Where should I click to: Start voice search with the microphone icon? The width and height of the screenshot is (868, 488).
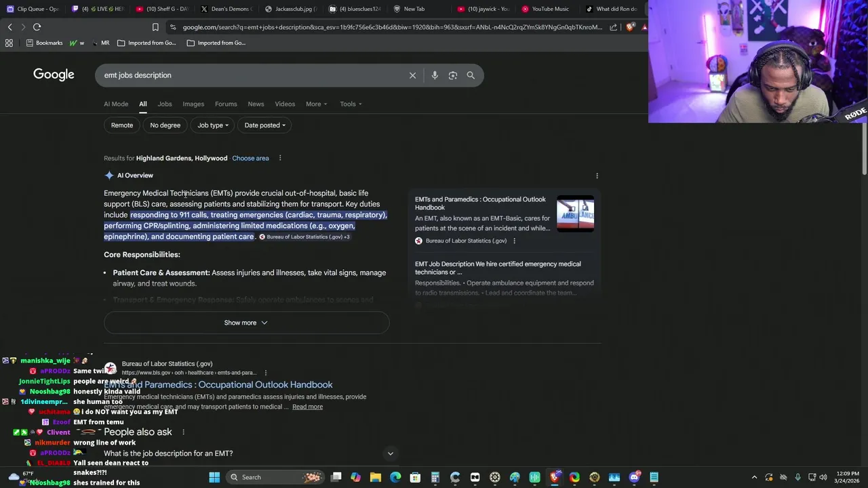coord(435,75)
